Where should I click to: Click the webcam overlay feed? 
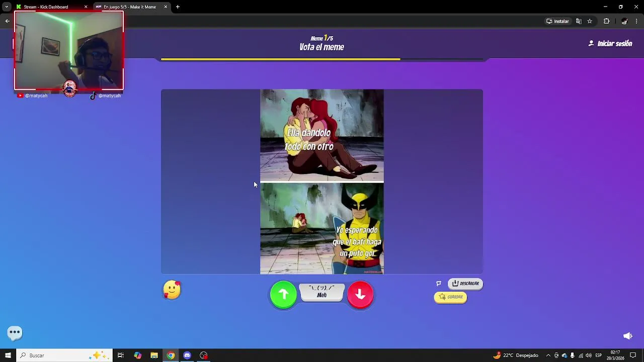(69, 50)
